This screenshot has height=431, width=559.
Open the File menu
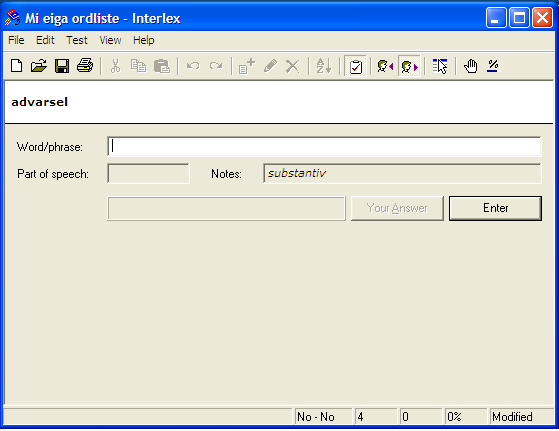[16, 40]
